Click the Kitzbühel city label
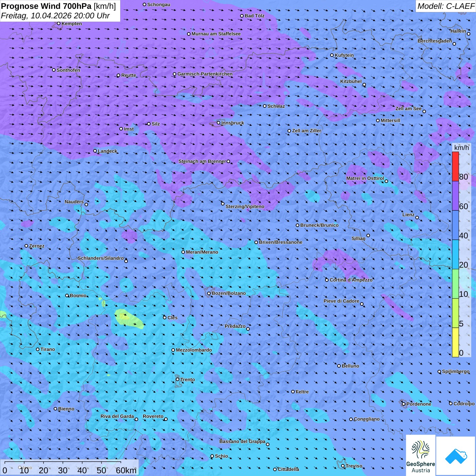The width and height of the screenshot is (476, 476). (351, 81)
